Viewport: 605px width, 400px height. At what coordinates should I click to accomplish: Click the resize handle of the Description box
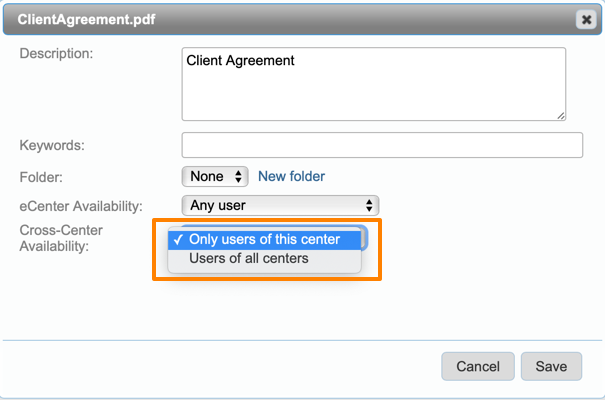click(x=561, y=115)
